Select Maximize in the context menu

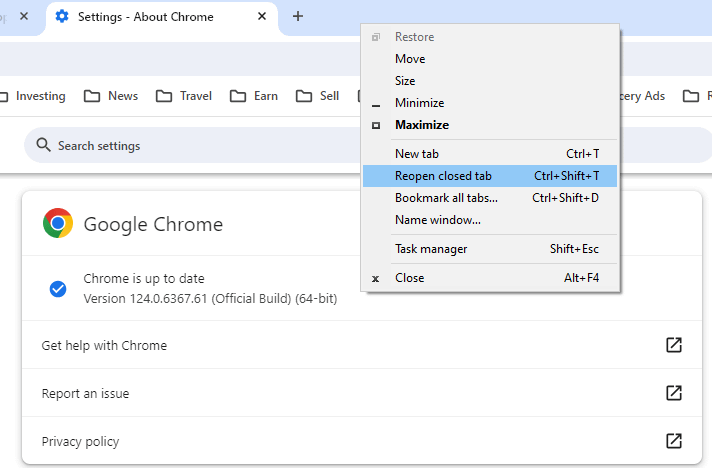pos(490,125)
